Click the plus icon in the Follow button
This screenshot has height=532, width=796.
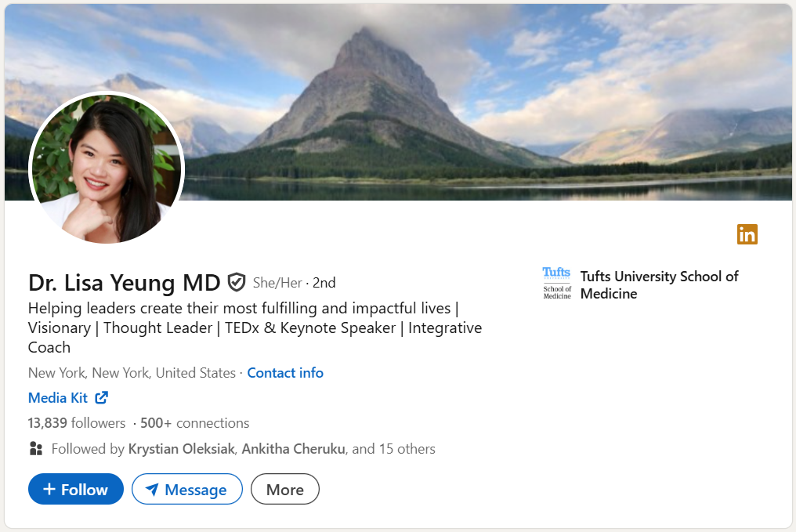[x=49, y=490]
